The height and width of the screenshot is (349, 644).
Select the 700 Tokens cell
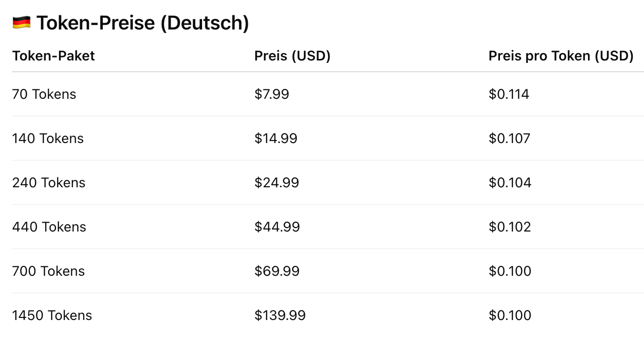[48, 271]
